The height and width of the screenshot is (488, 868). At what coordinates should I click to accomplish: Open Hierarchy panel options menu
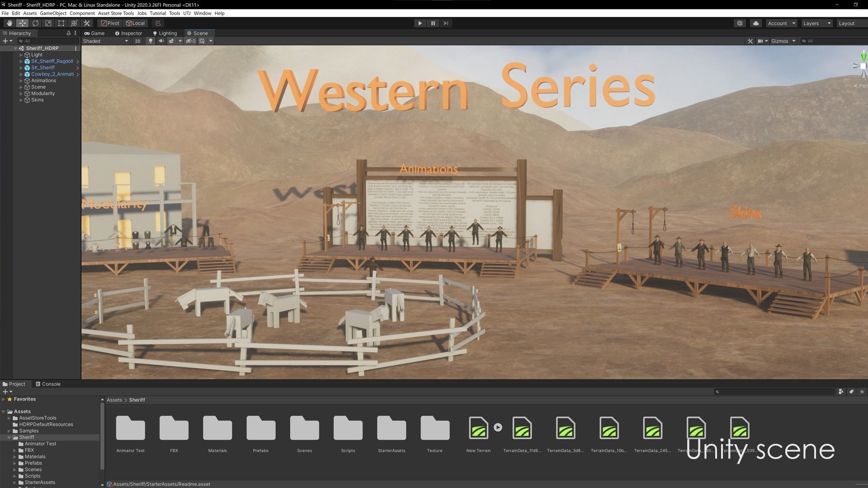pyautogui.click(x=75, y=33)
